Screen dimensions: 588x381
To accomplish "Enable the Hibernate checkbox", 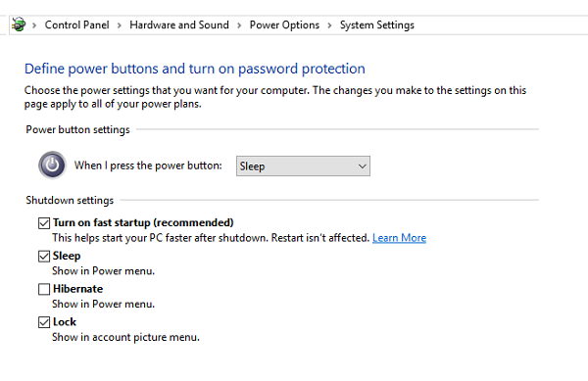I will (x=44, y=289).
